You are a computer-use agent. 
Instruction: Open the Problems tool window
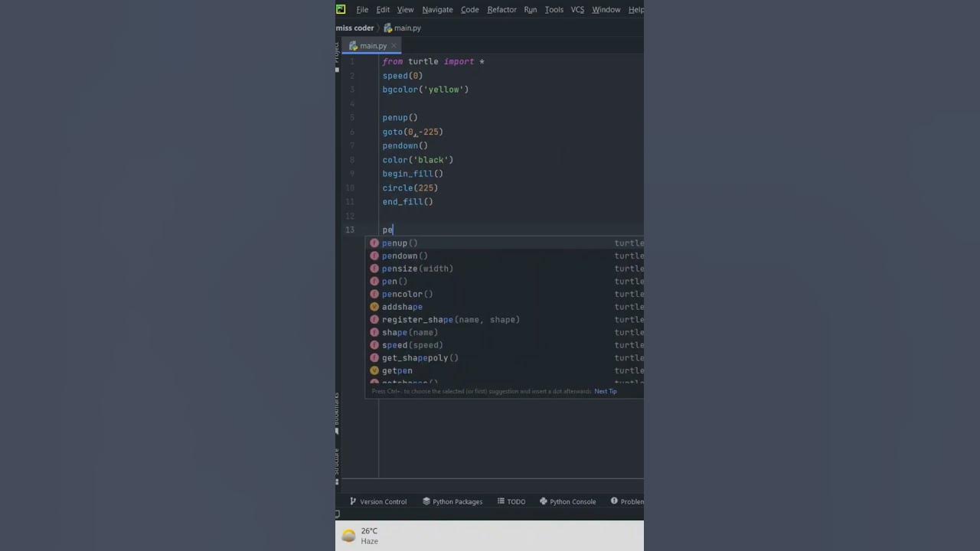pyautogui.click(x=627, y=502)
